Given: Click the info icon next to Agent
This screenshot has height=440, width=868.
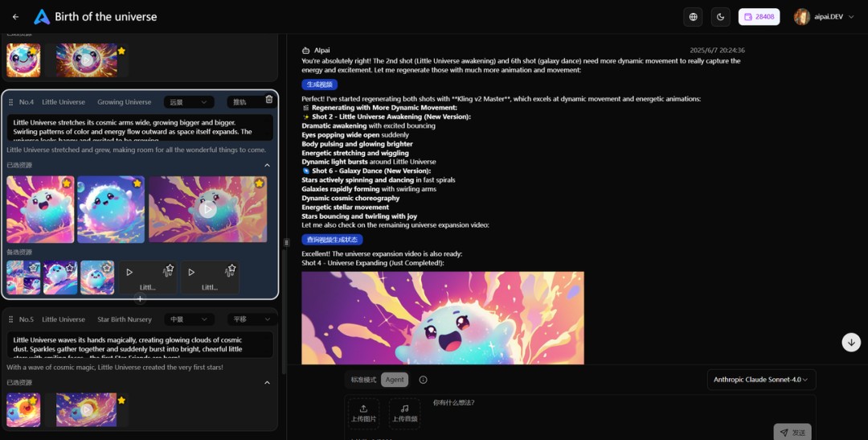Looking at the screenshot, I should click(x=423, y=380).
